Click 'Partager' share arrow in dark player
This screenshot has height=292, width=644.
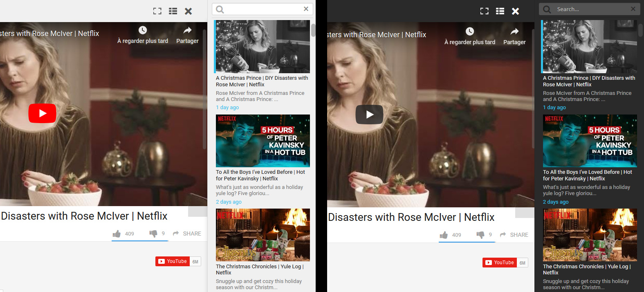514,31
